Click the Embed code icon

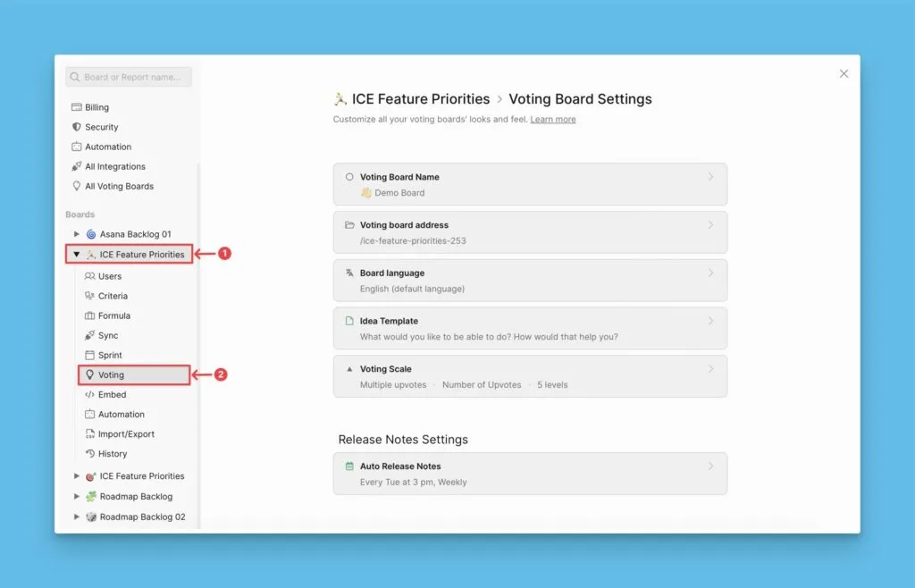(x=89, y=394)
